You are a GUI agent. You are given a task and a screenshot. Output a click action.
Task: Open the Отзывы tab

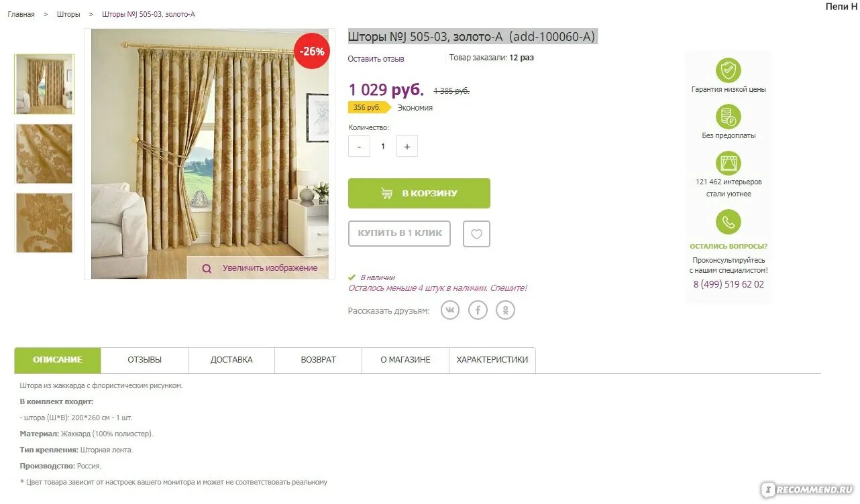pyautogui.click(x=145, y=360)
